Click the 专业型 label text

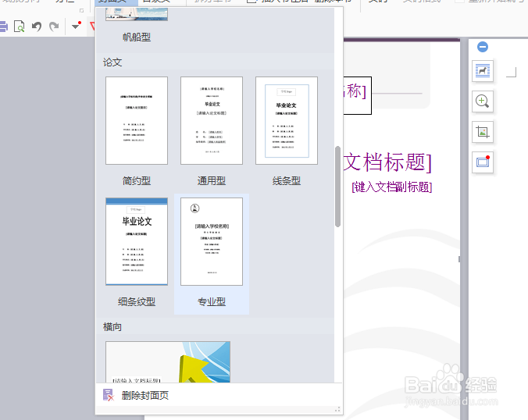[x=212, y=301]
